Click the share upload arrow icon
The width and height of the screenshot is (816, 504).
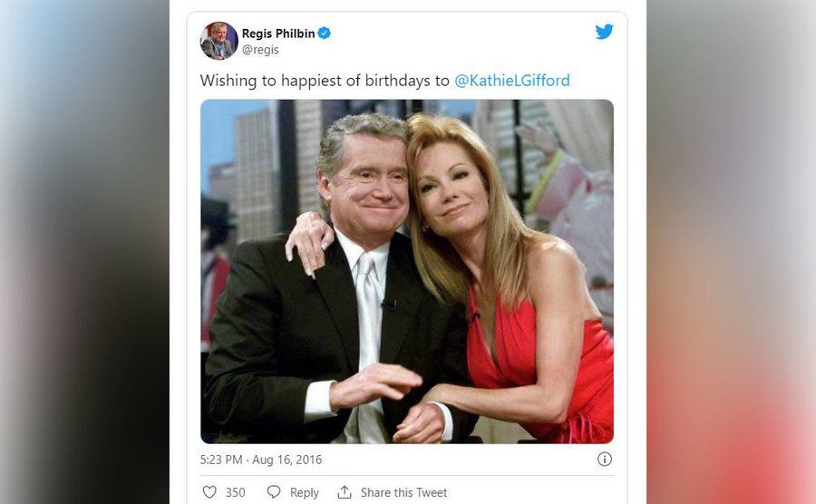point(345,492)
